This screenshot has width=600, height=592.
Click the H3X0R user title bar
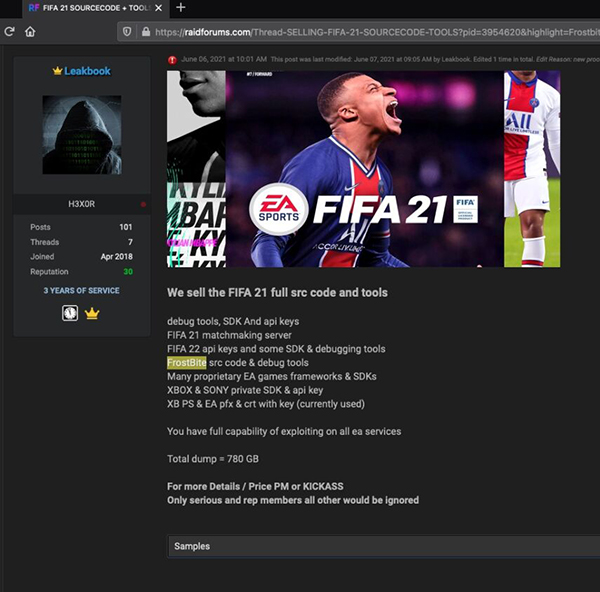(82, 204)
